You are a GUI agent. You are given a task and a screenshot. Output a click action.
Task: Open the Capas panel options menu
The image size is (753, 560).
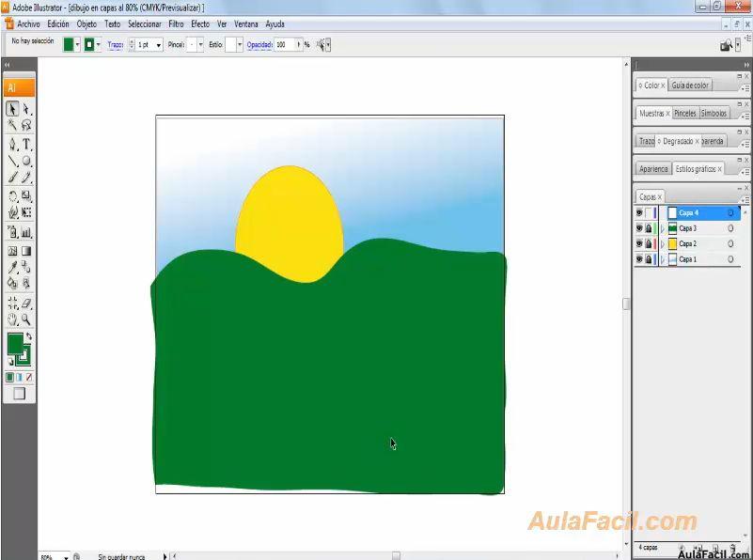(745, 199)
